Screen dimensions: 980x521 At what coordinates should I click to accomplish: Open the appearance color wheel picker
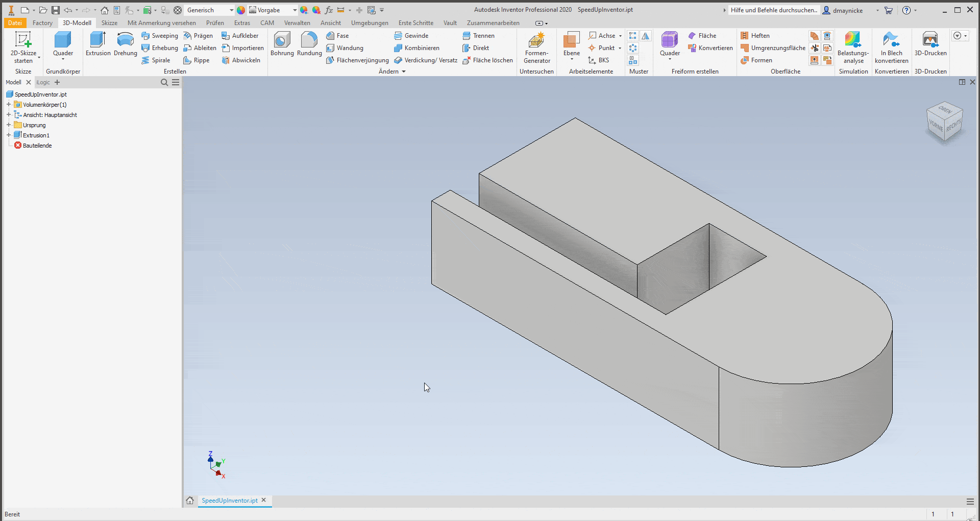point(240,10)
